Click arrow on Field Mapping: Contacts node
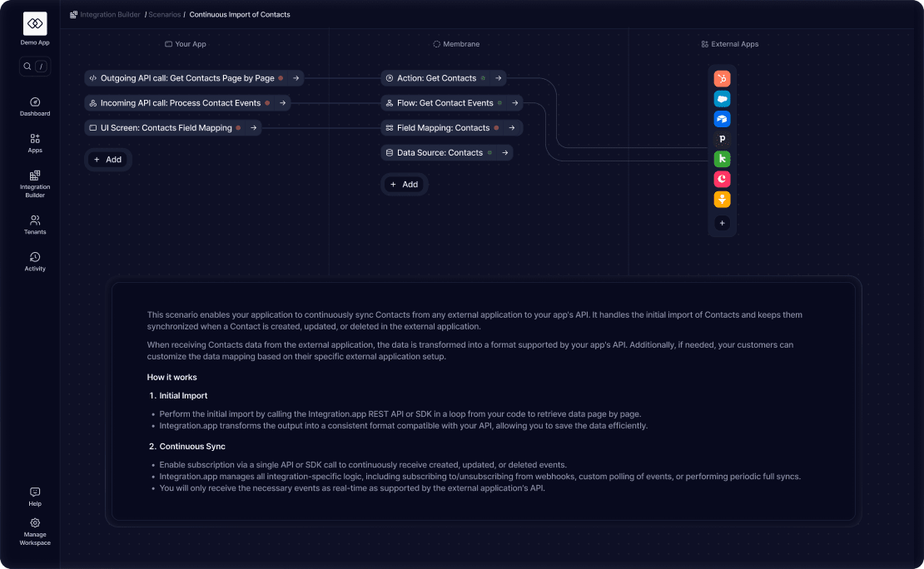This screenshot has height=569, width=924. (x=512, y=128)
